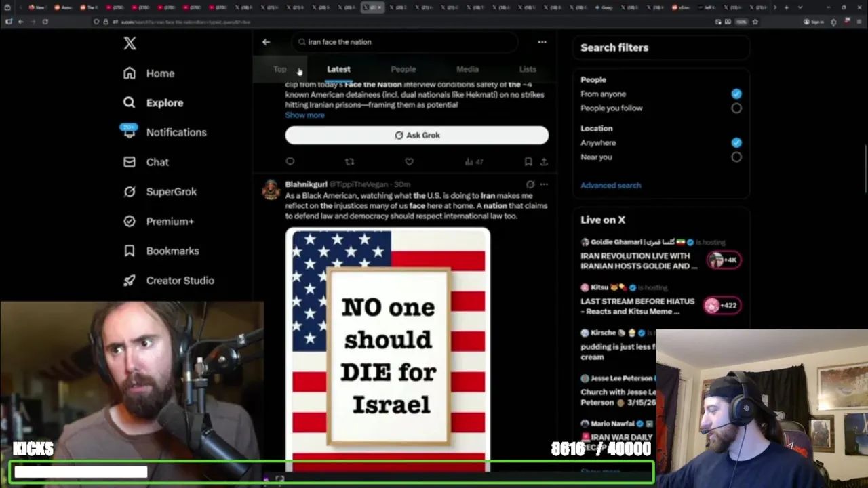Click the Home house icon
The image size is (868, 488).
tap(130, 73)
